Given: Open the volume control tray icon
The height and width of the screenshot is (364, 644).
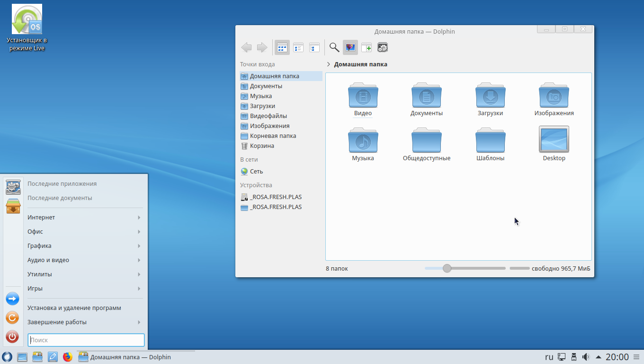Looking at the screenshot, I should (586, 357).
